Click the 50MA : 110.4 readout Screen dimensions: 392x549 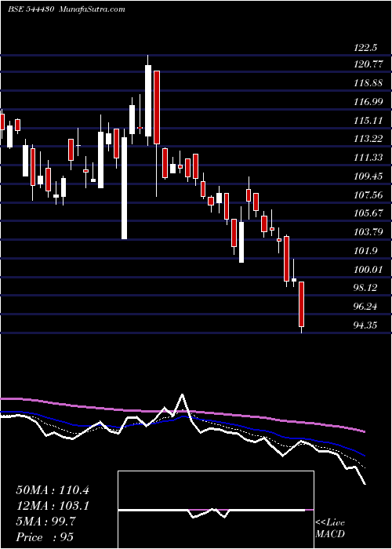(53, 490)
